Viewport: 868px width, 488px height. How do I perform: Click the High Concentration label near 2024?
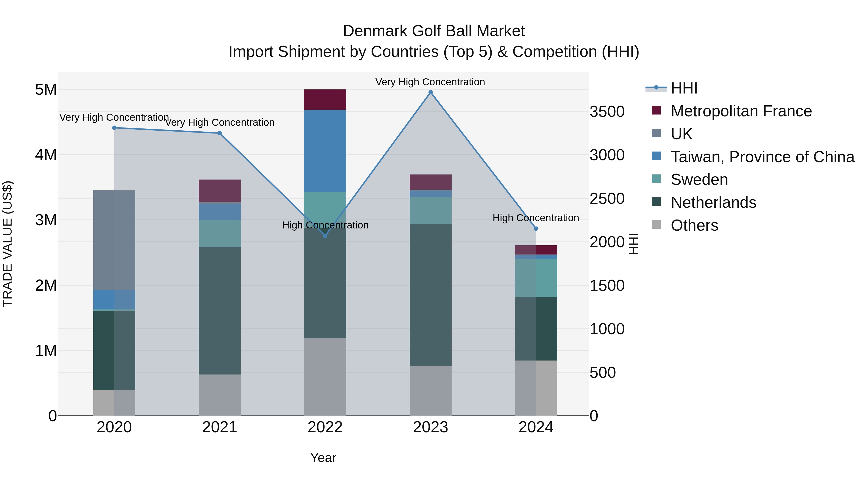coord(536,218)
